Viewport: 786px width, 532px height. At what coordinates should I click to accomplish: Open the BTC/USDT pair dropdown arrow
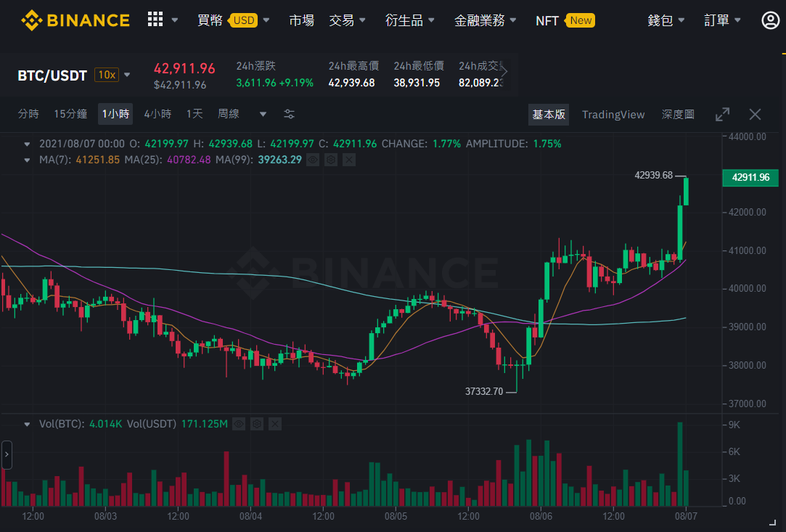(x=127, y=75)
